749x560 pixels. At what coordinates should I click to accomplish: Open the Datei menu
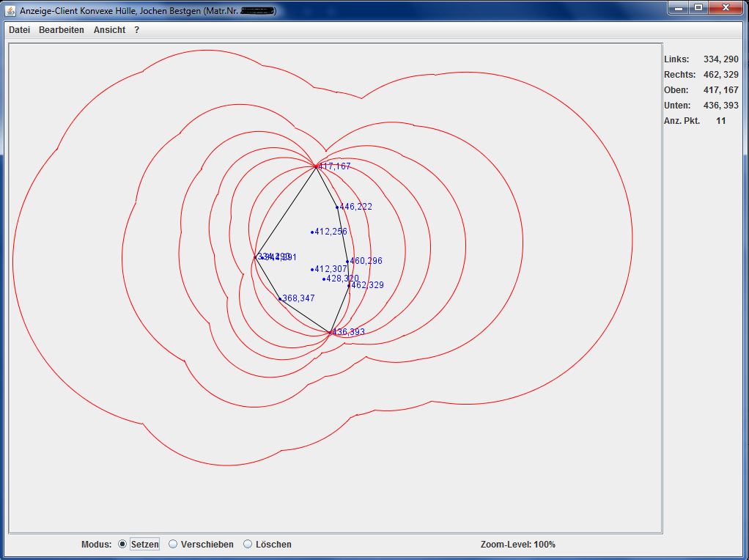click(x=20, y=30)
